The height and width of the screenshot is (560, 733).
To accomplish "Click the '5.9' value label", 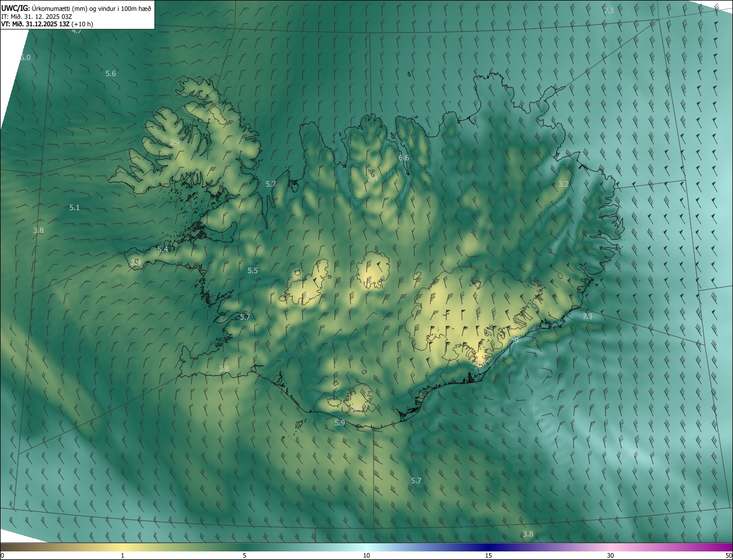I will [x=340, y=423].
